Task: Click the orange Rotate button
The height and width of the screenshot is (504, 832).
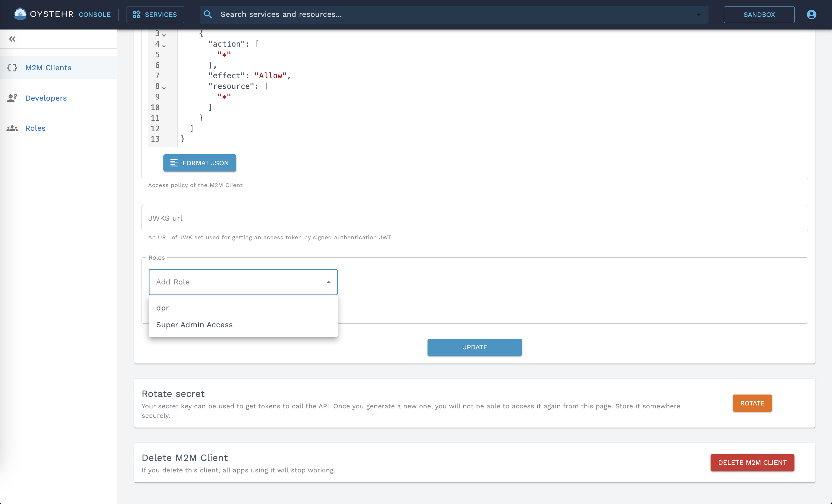Action: click(x=752, y=403)
